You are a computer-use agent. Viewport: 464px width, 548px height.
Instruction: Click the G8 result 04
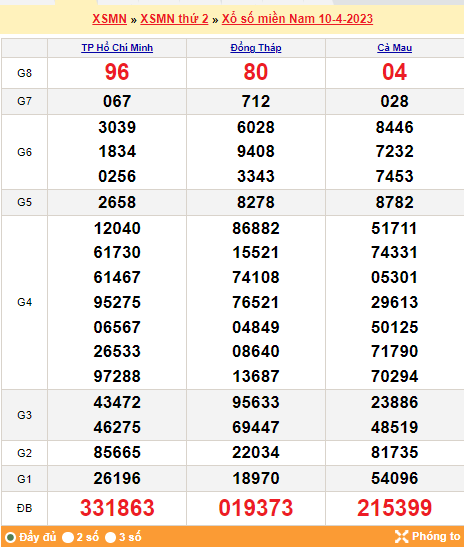click(394, 72)
